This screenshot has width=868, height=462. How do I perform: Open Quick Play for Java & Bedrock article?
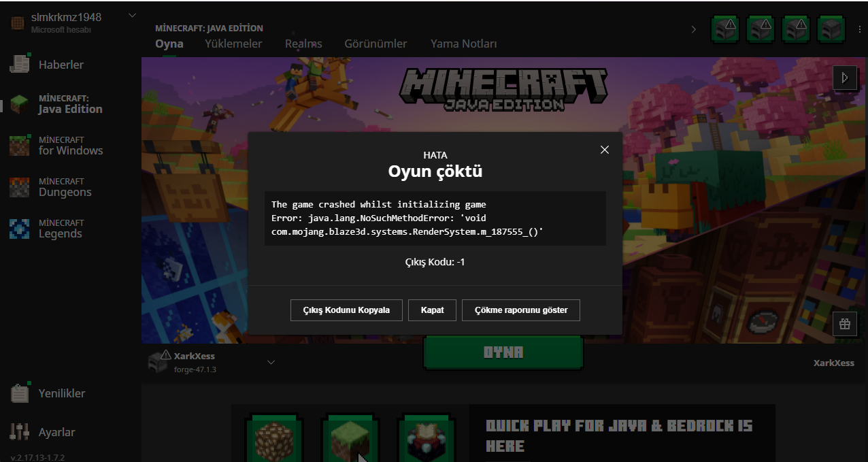click(x=619, y=435)
